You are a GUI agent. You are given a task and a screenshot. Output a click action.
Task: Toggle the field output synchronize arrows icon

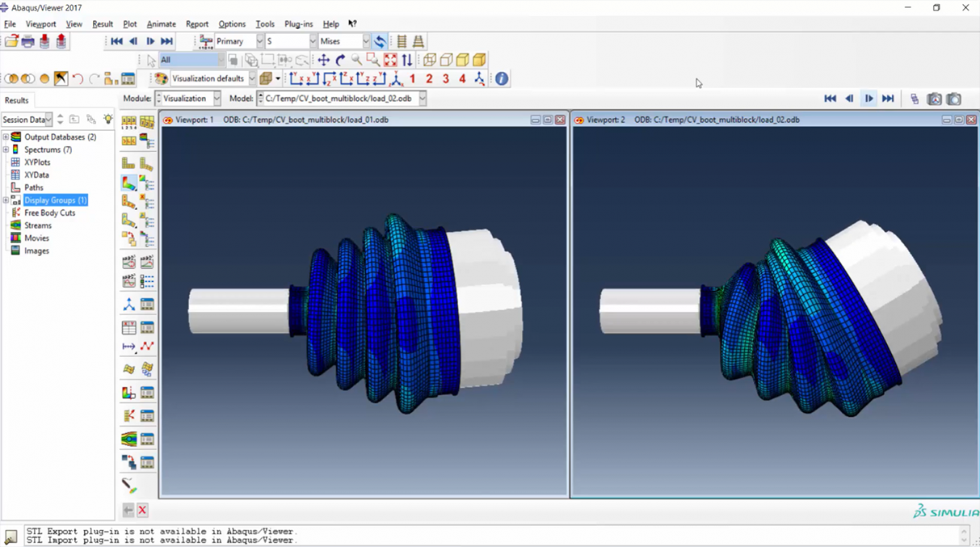(x=380, y=41)
